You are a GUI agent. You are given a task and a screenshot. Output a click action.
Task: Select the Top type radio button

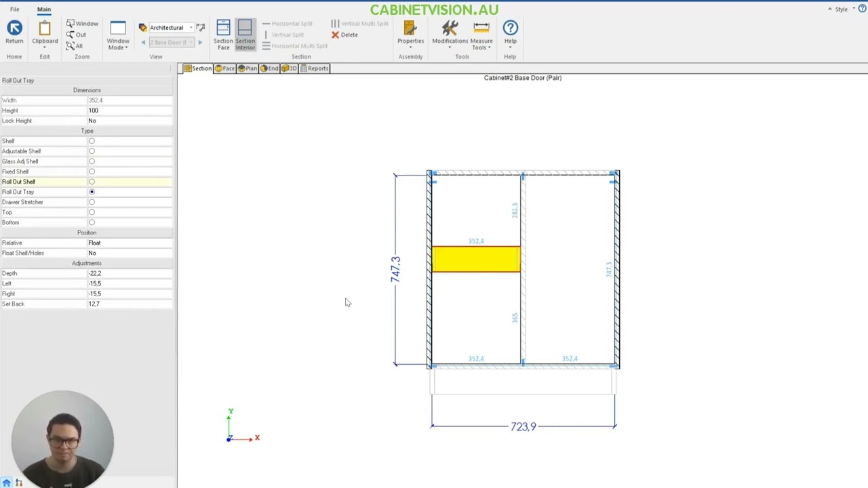coord(92,212)
